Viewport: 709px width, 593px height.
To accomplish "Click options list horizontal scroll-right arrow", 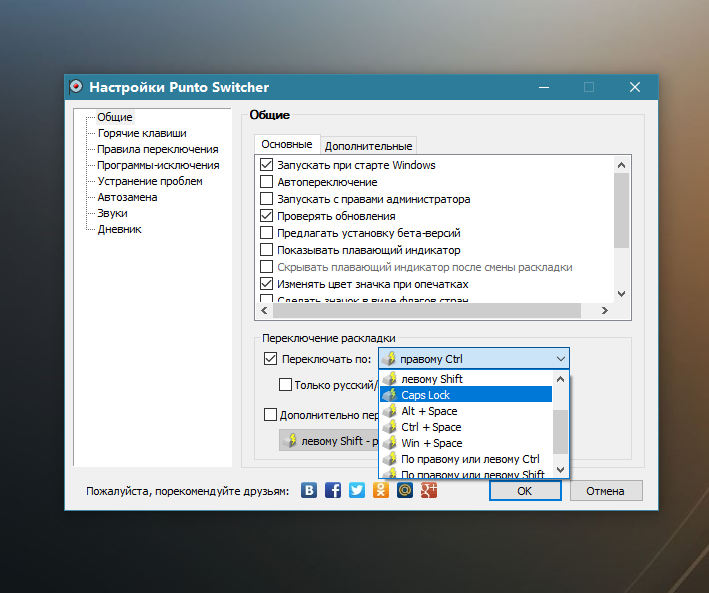I will coord(605,310).
